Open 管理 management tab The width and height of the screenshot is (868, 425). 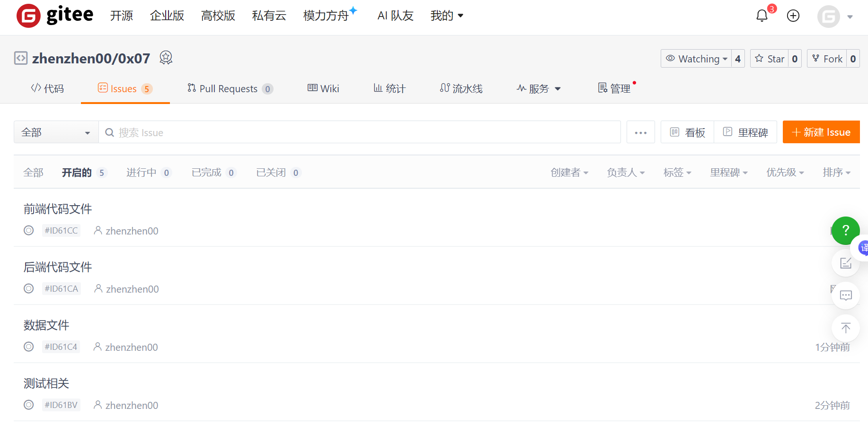614,88
